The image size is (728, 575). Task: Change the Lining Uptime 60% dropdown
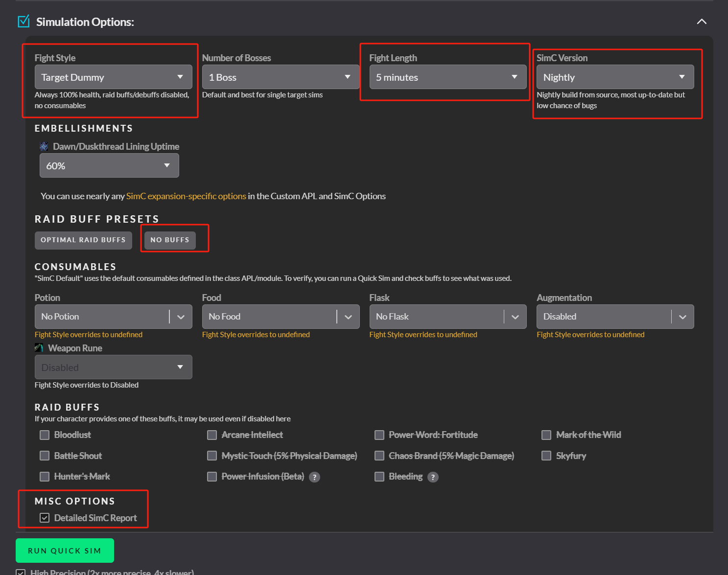109,166
